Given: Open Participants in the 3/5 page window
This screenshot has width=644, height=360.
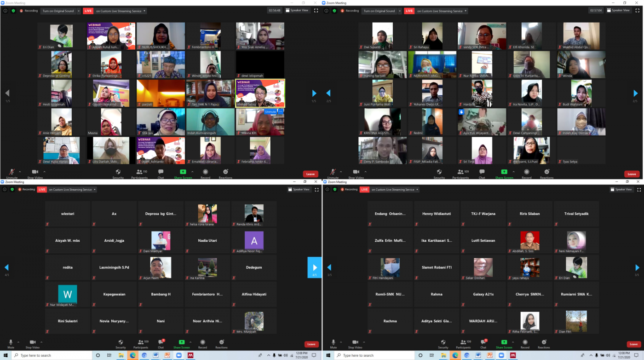Looking at the screenshot, I should [462, 343].
